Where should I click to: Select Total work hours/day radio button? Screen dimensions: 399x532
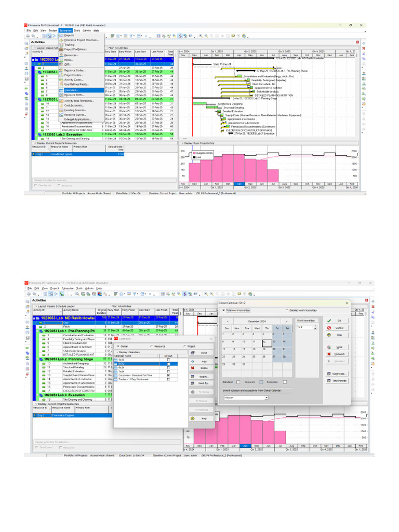click(x=223, y=311)
